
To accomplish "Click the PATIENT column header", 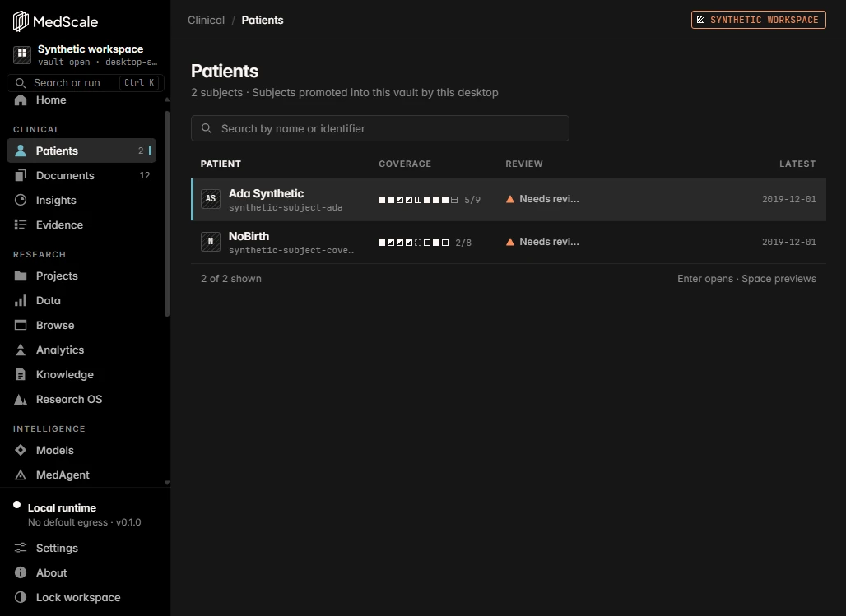I will tap(221, 164).
